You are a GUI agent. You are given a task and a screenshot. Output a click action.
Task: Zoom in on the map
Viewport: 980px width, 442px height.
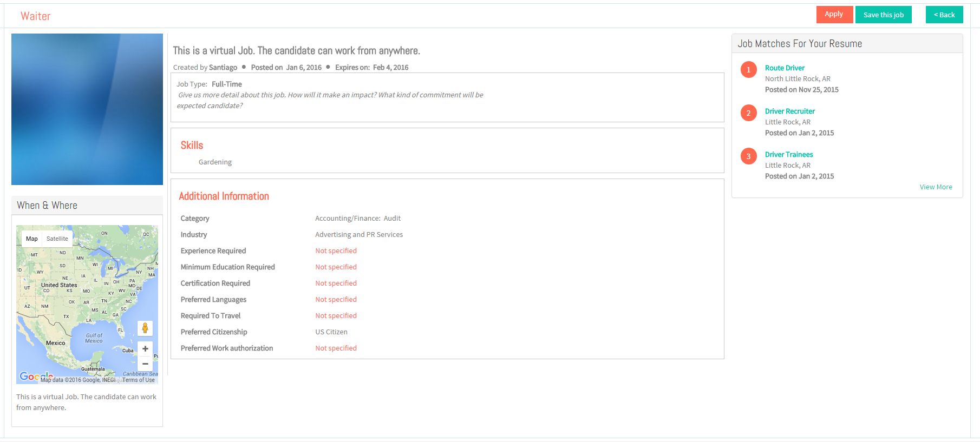coord(145,349)
